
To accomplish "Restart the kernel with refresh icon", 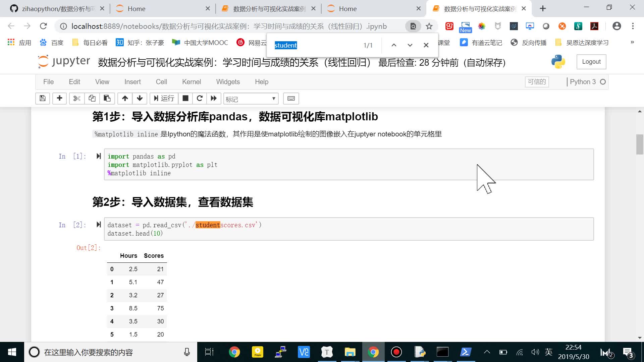I will pos(200,98).
